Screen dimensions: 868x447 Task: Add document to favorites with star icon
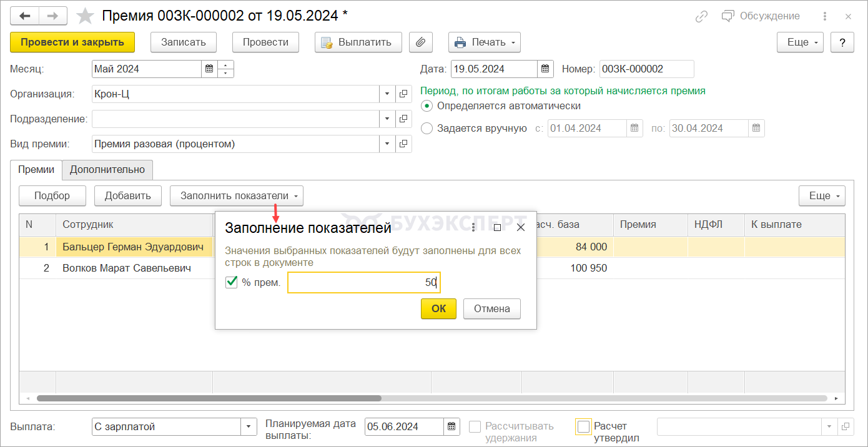coord(84,16)
